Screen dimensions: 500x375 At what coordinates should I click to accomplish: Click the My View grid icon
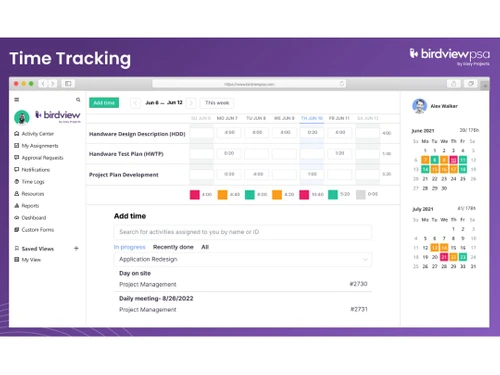click(x=17, y=259)
